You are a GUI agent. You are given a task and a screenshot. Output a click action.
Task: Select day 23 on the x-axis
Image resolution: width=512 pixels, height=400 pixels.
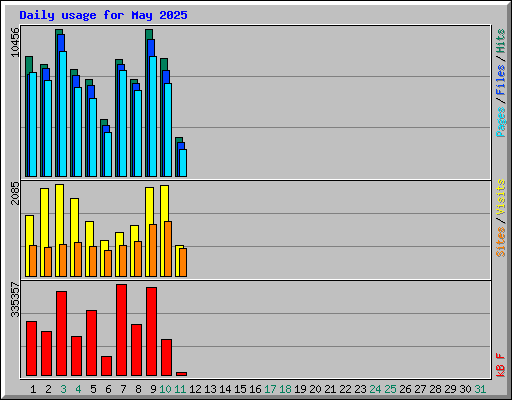[360, 389]
